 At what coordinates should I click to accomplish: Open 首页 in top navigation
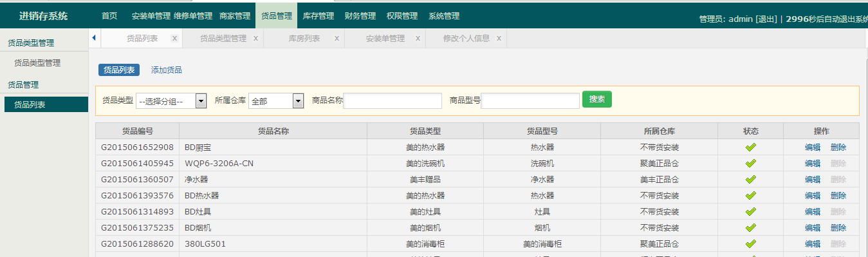pyautogui.click(x=109, y=15)
